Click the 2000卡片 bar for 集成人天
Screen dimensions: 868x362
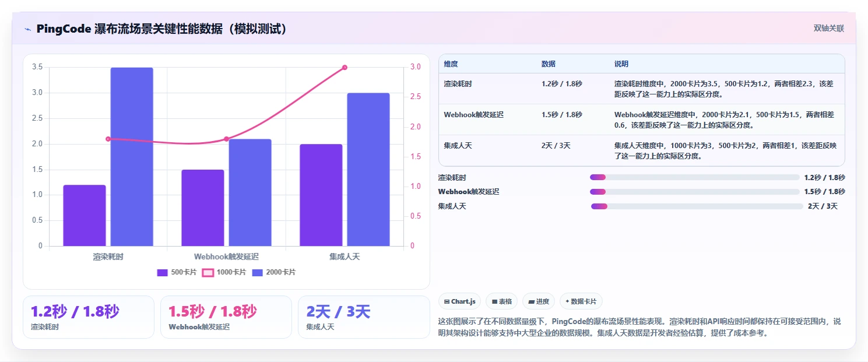368,170
